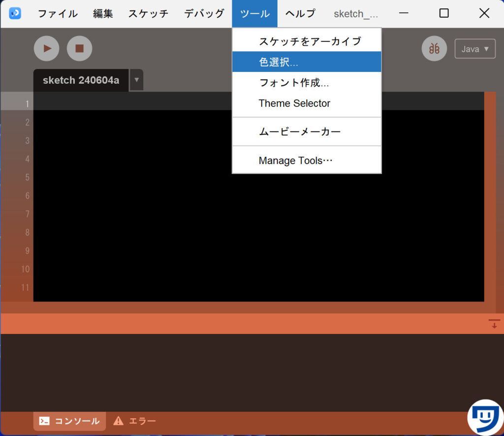Open Manage Tools… entry
The width and height of the screenshot is (504, 436).
[x=307, y=160]
